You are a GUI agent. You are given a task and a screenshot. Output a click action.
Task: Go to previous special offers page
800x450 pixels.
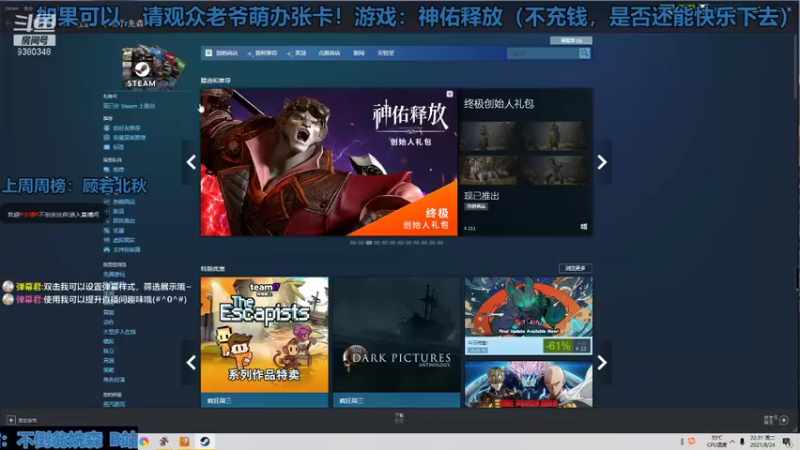pyautogui.click(x=191, y=363)
